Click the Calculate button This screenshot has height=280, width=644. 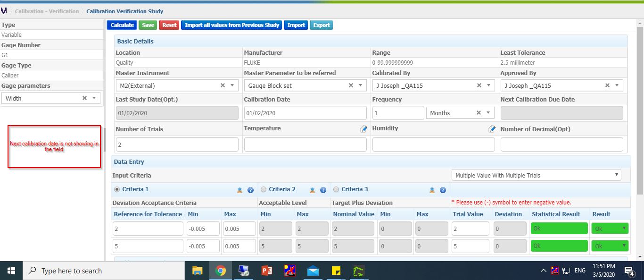122,25
